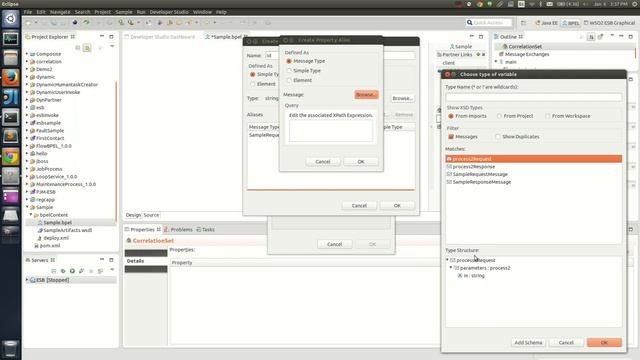
Task: Open the Terminal launcher icon
Action: coord(11,118)
